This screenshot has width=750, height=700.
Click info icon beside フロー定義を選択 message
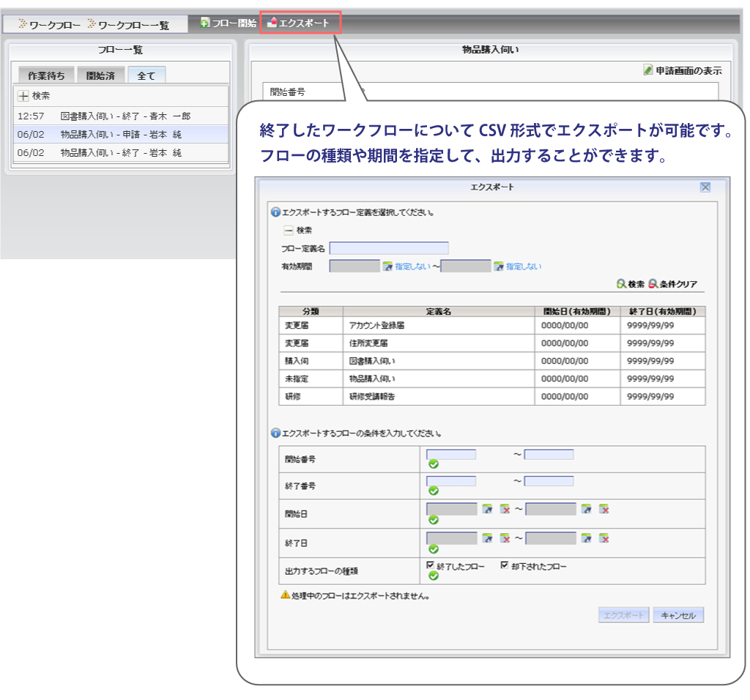click(x=275, y=212)
